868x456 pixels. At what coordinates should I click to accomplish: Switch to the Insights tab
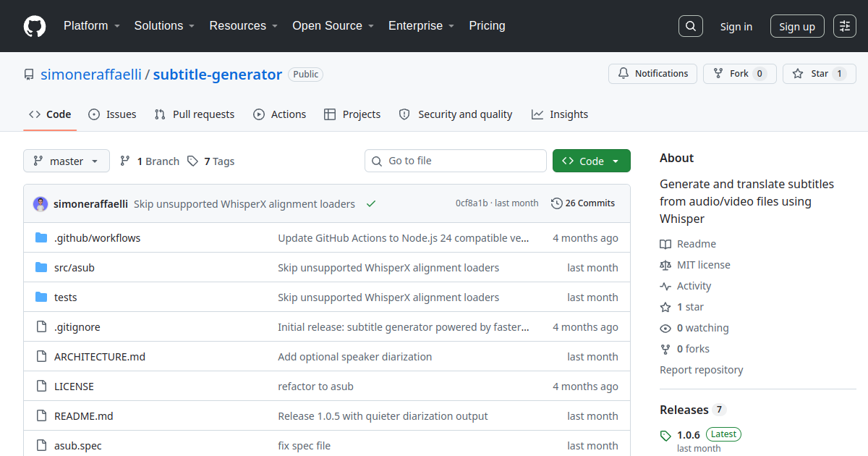pyautogui.click(x=560, y=114)
